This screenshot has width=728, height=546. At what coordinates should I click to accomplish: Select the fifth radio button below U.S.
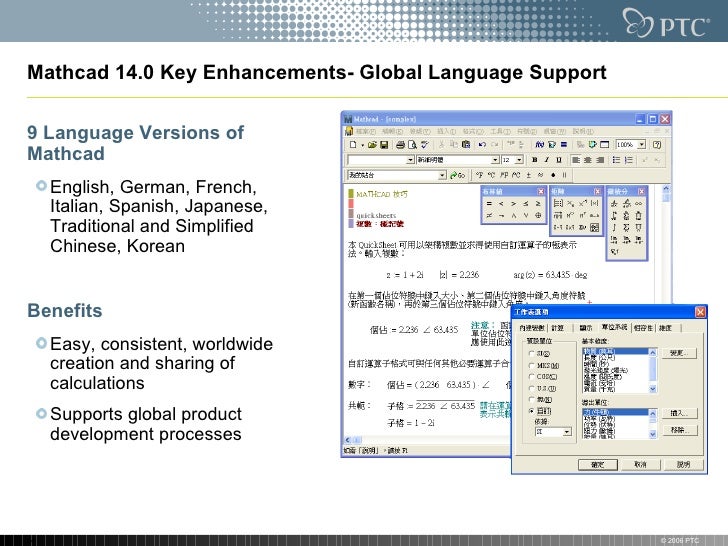[532, 399]
